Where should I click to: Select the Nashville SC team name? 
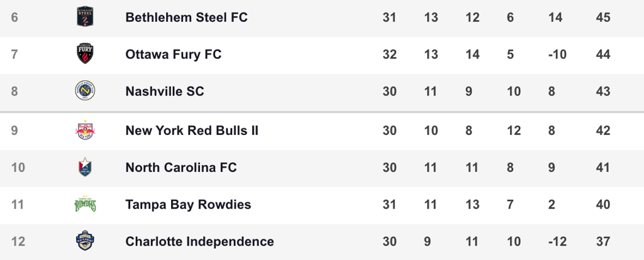pos(165,91)
